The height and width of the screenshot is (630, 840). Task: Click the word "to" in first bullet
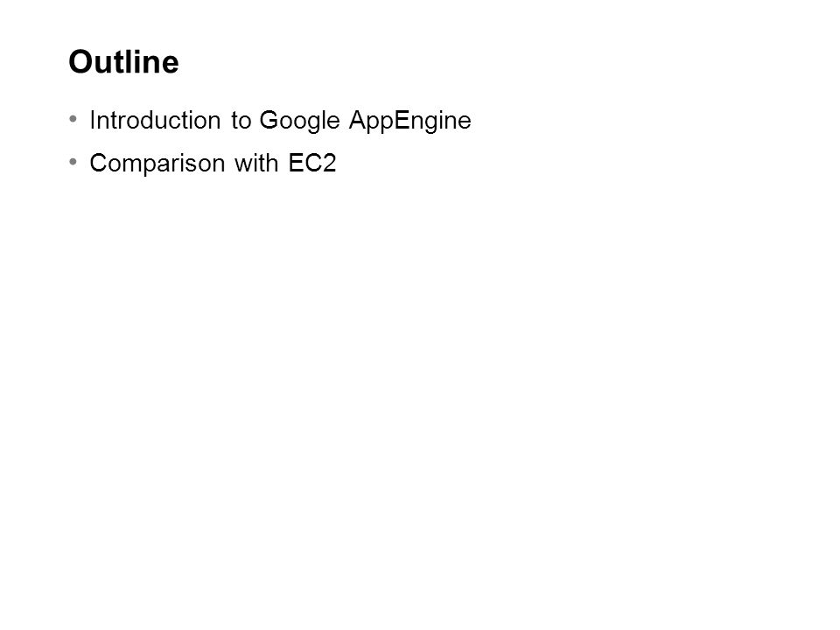241,121
